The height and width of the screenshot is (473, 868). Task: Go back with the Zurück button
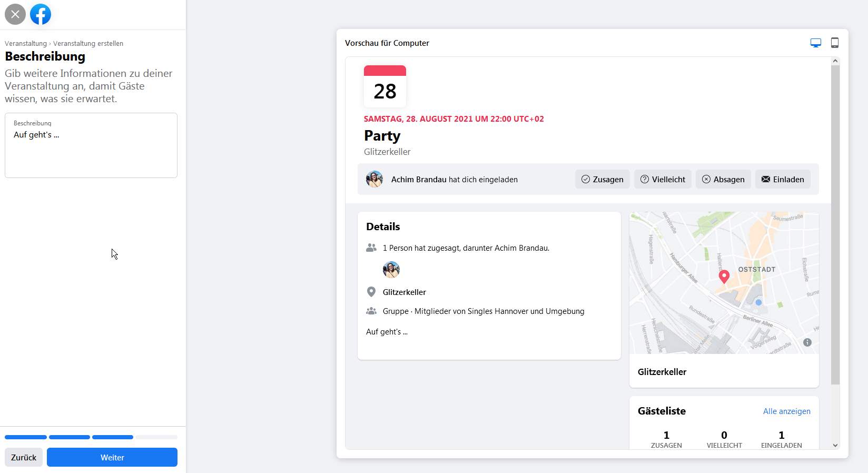pyautogui.click(x=24, y=457)
